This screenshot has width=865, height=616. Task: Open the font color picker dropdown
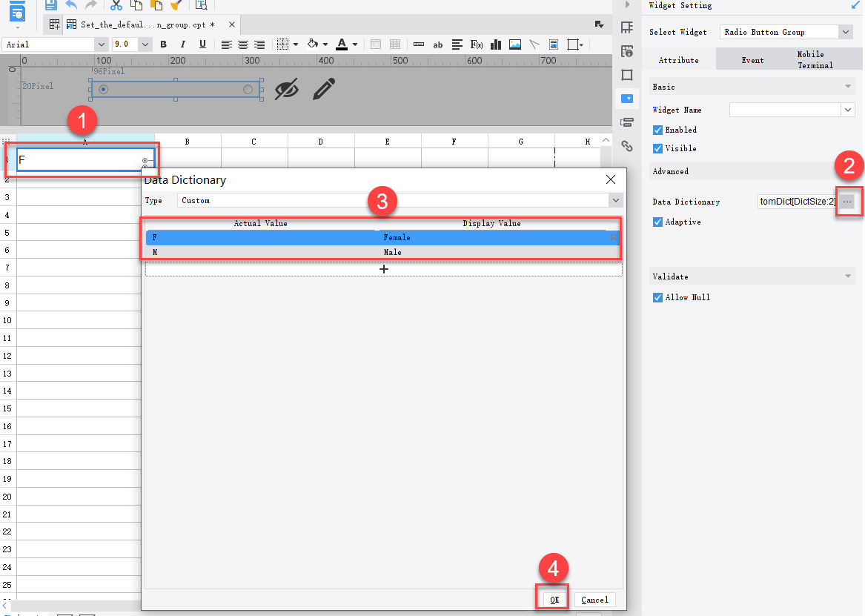tap(354, 44)
